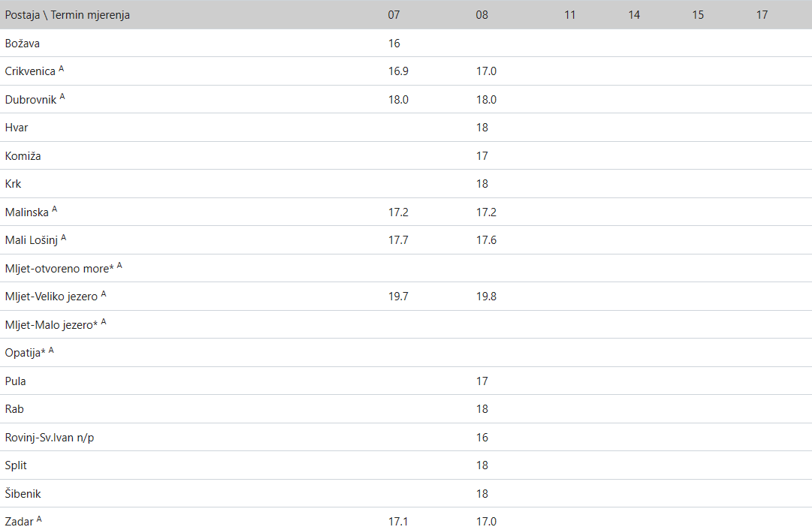The height and width of the screenshot is (530, 812).
Task: Select the 11 measurement time header
Action: tap(570, 15)
